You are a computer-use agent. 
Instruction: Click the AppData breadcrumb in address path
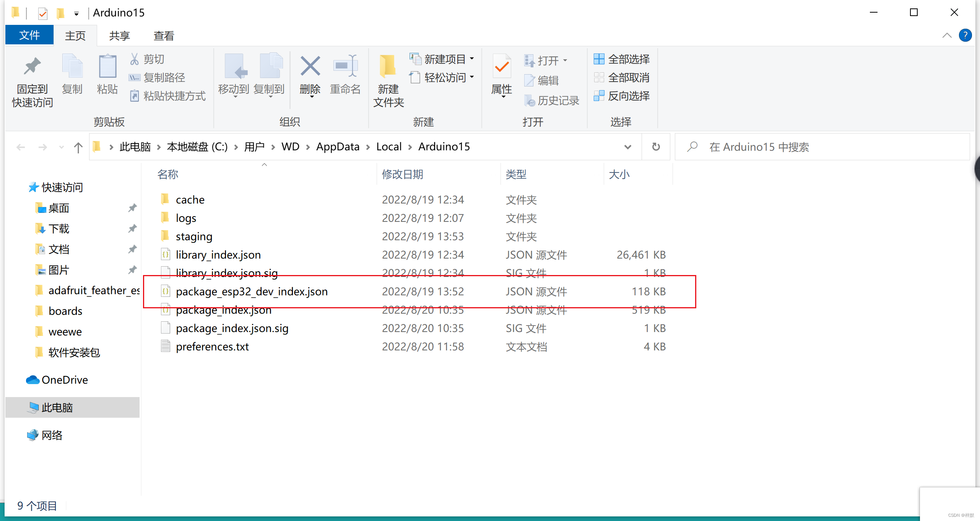[337, 147]
